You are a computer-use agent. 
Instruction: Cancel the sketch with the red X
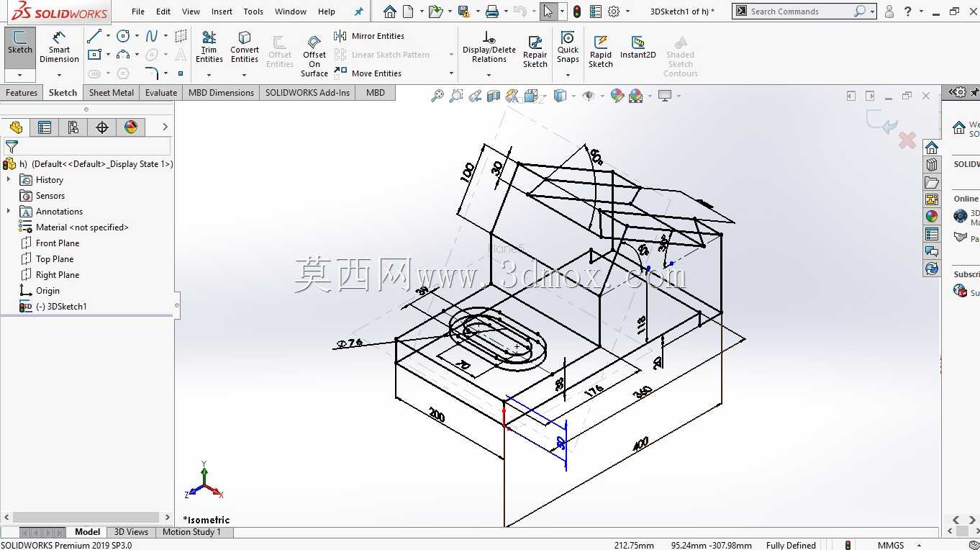tap(907, 140)
